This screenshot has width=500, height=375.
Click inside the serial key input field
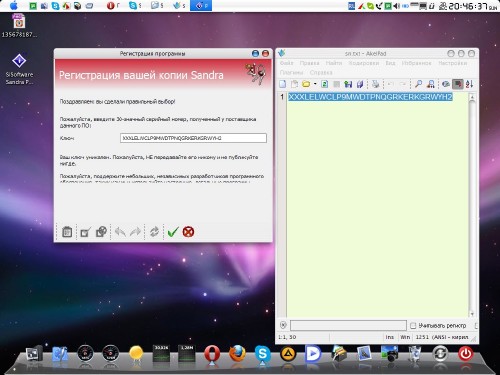(x=193, y=138)
